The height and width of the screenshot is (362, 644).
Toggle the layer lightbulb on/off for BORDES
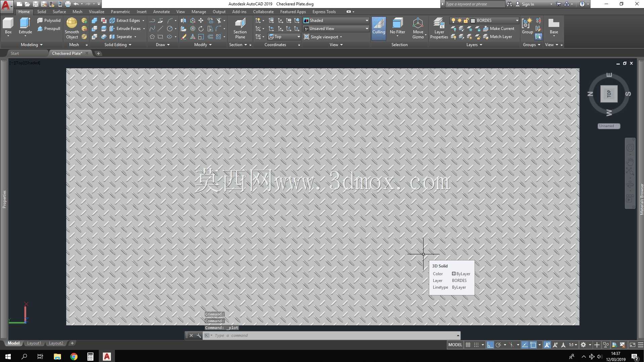(453, 21)
